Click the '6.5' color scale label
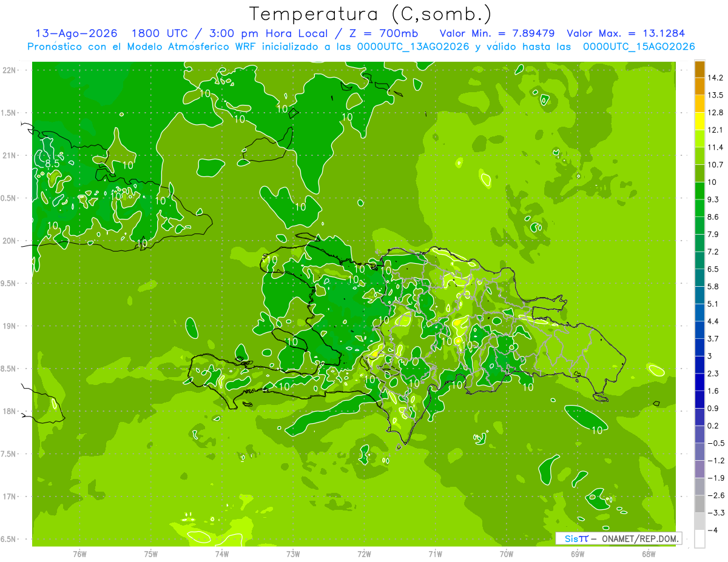The image size is (728, 562). 714,269
